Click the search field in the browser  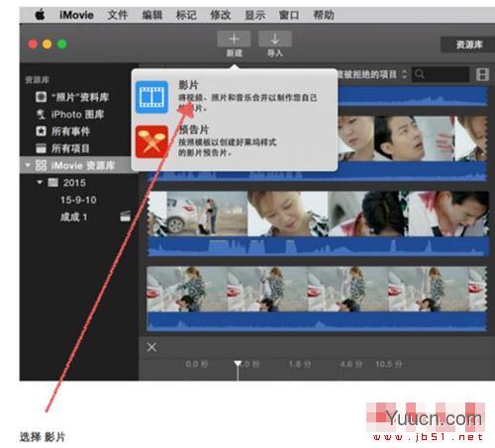point(441,74)
